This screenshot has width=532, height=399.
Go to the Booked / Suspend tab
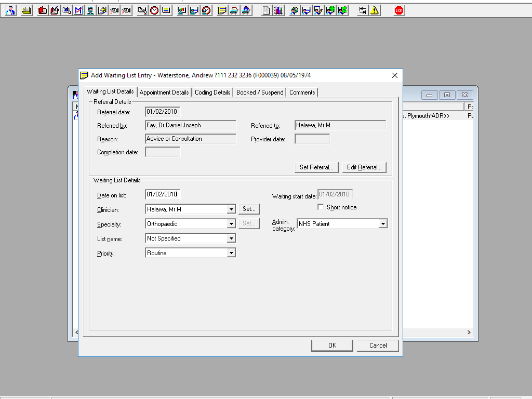260,92
